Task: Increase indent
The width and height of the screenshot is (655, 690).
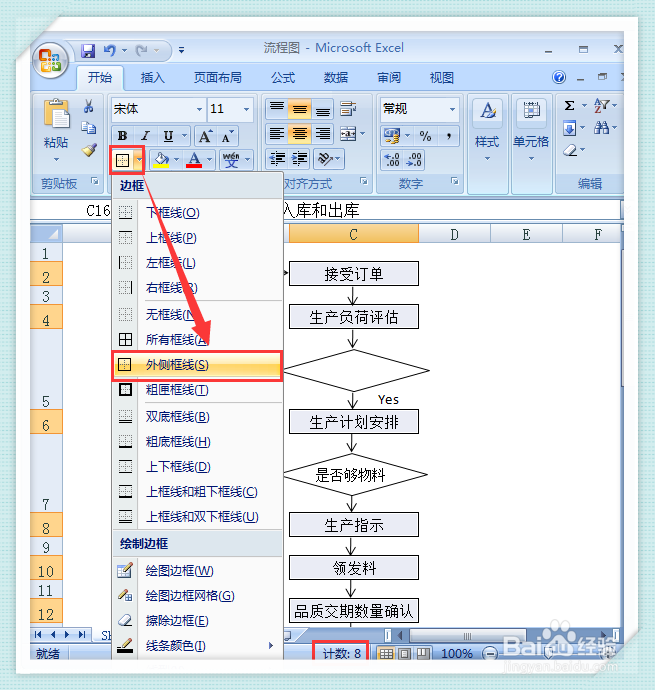Action: 300,158
